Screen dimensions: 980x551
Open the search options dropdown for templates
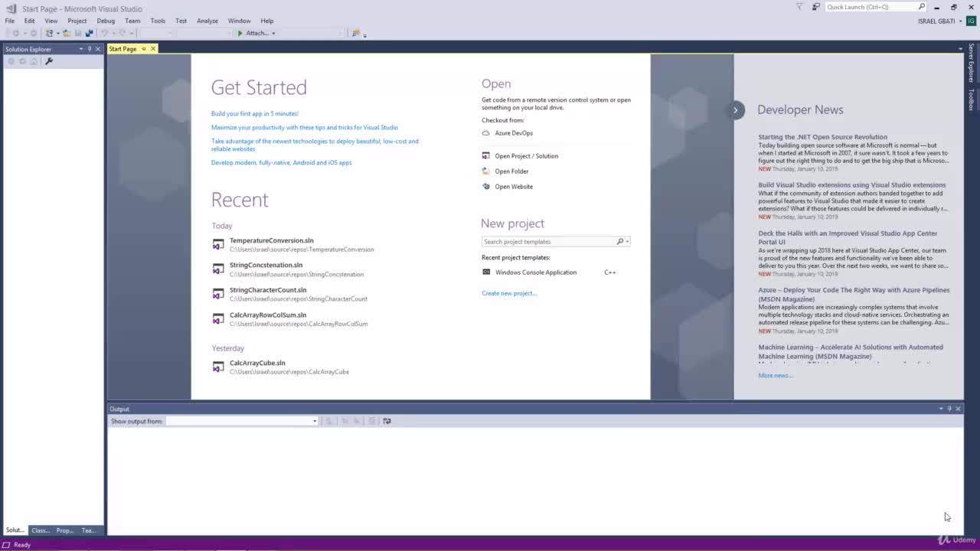(x=628, y=242)
